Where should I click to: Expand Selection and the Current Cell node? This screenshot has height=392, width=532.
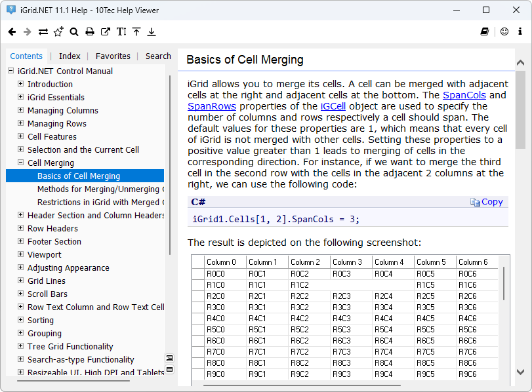click(21, 149)
